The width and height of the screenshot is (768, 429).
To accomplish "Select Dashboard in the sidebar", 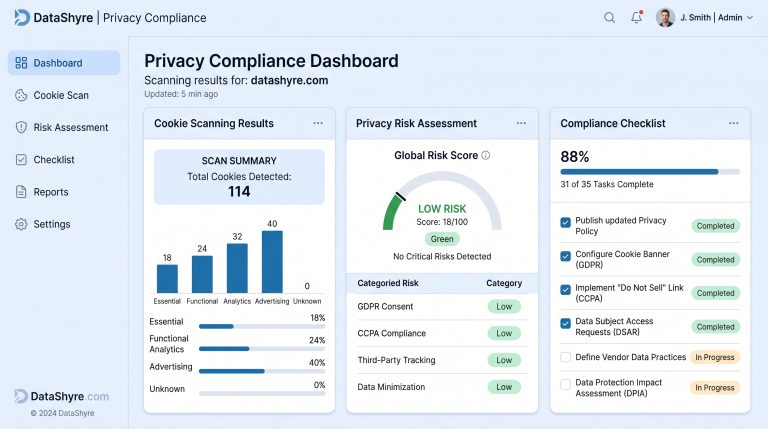I will pyautogui.click(x=64, y=63).
